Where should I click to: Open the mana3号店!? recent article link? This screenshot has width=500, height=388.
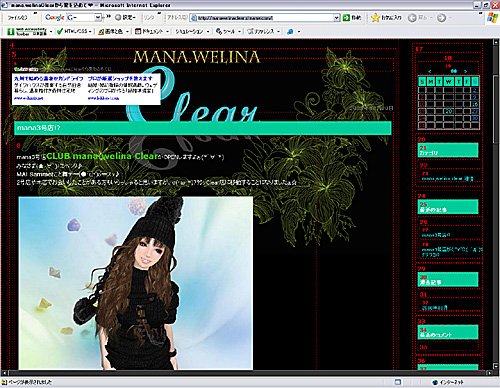tap(436, 235)
